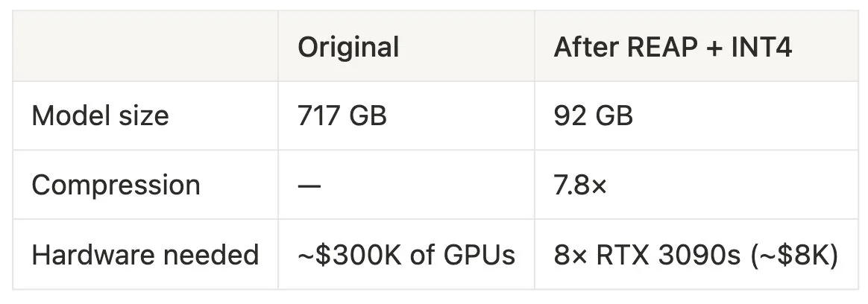Click the "~$300K of GPUs" cell

pyautogui.click(x=406, y=255)
